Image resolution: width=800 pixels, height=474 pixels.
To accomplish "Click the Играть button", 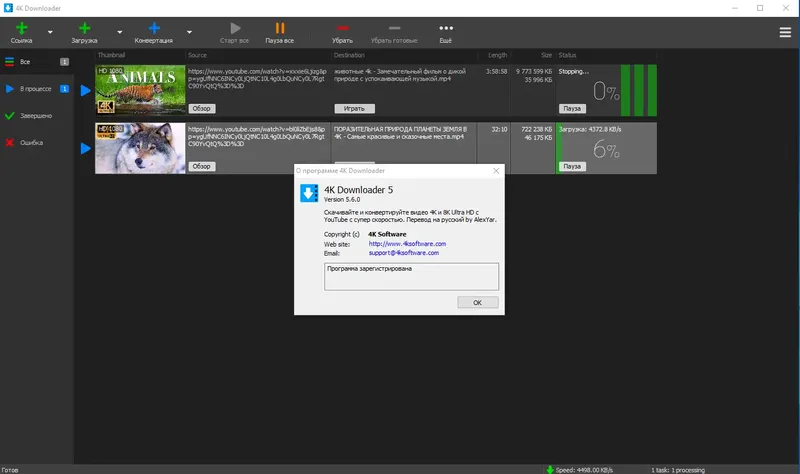I will tap(355, 108).
